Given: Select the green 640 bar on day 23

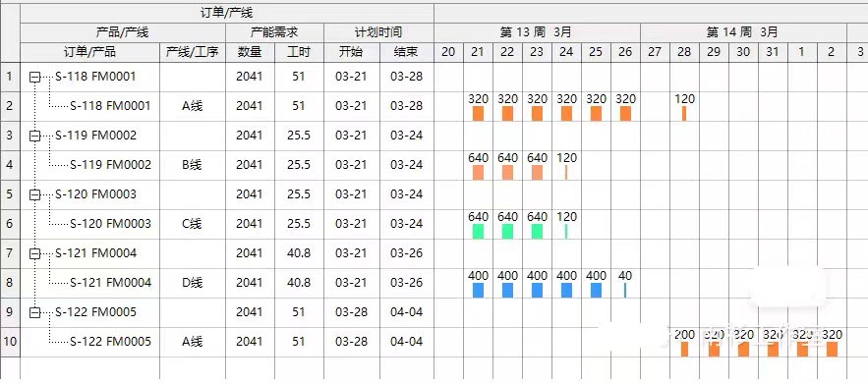Looking at the screenshot, I should tap(537, 232).
